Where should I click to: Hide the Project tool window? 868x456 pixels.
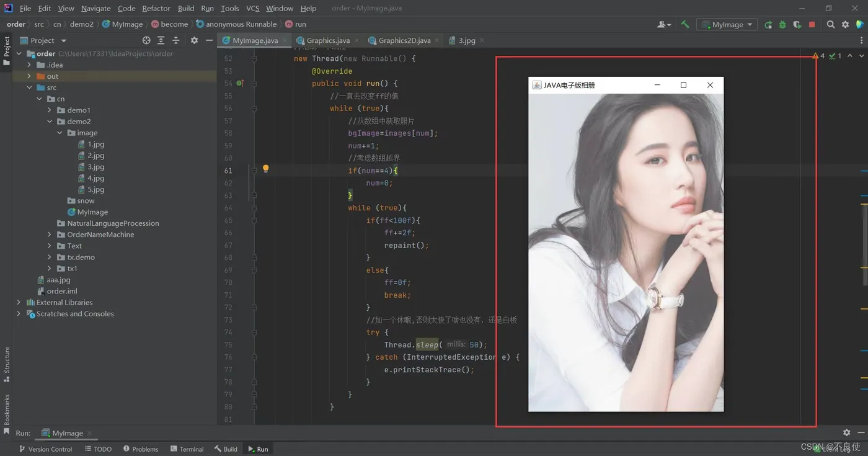pyautogui.click(x=209, y=40)
